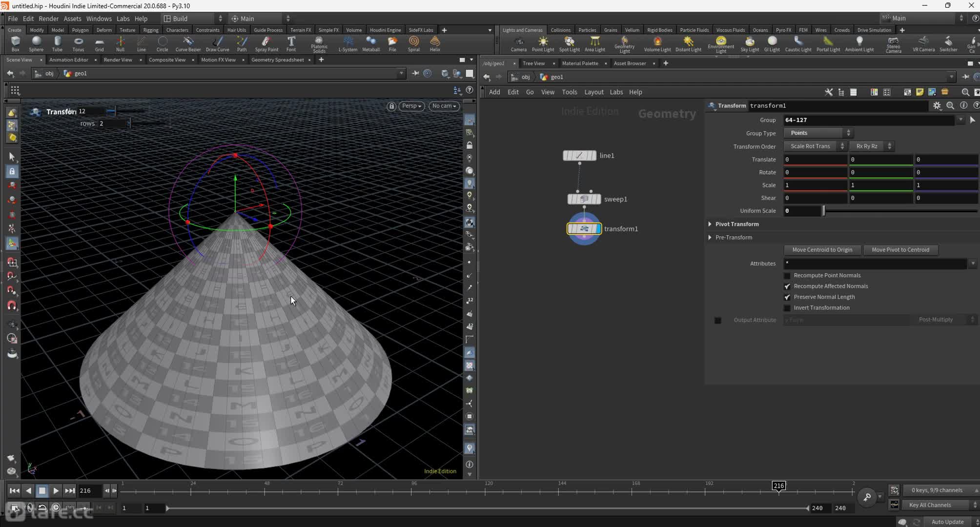This screenshot has width=980, height=527.
Task: Select the Tube shelf tool
Action: 57,43
